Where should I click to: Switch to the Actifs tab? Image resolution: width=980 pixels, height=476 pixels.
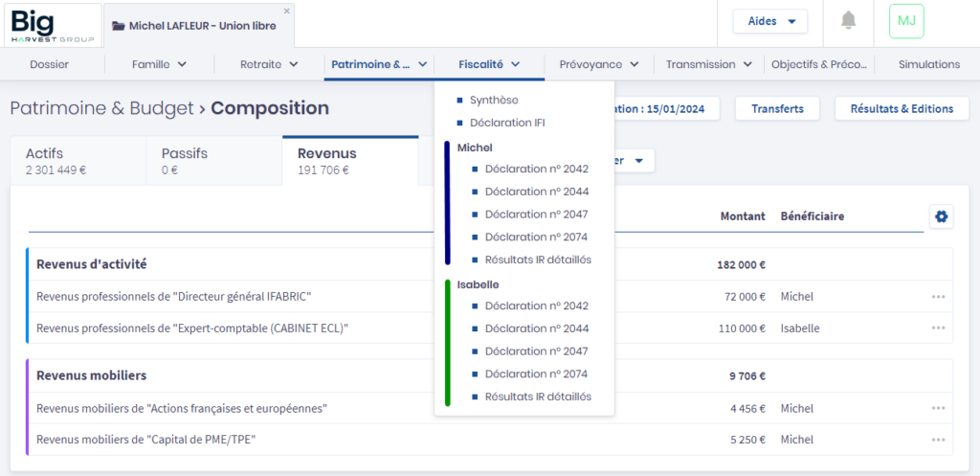[x=77, y=161]
